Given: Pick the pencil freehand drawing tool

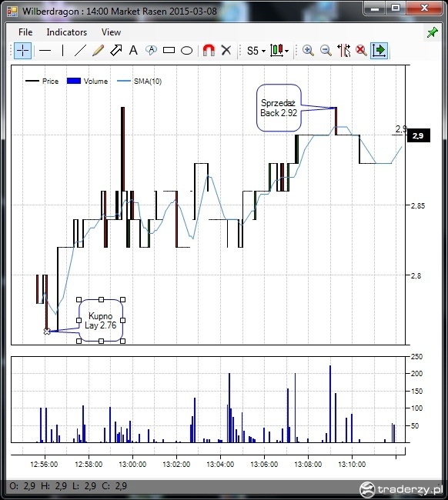Looking at the screenshot, I should click(98, 50).
